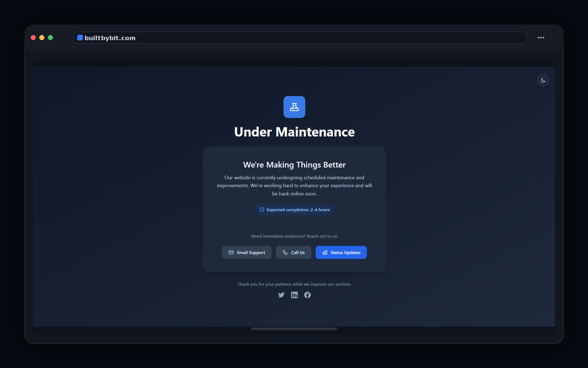Click the LinkedIn icon
This screenshot has width=588, height=368.
[294, 295]
